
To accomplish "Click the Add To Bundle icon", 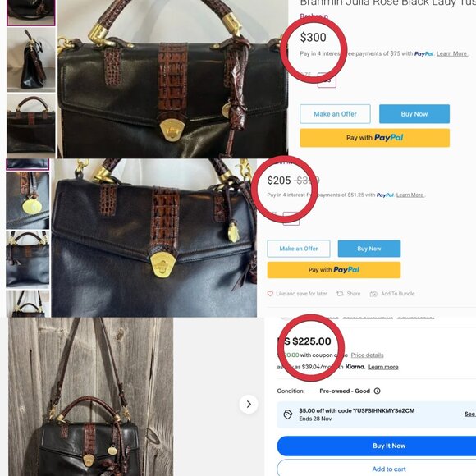I will coord(373,294).
